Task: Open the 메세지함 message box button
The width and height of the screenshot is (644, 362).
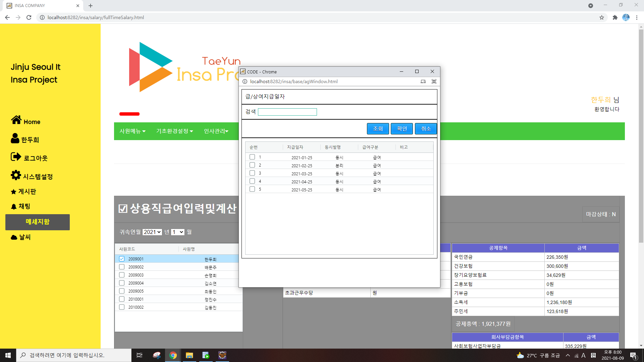Action: (38, 222)
